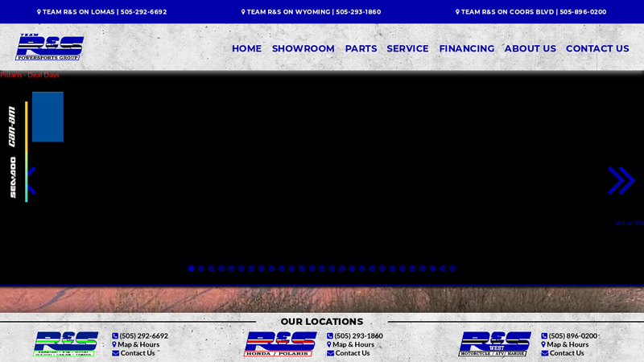Click envelope icon for R&S West store
The width and height of the screenshot is (644, 362).
coord(545,353)
